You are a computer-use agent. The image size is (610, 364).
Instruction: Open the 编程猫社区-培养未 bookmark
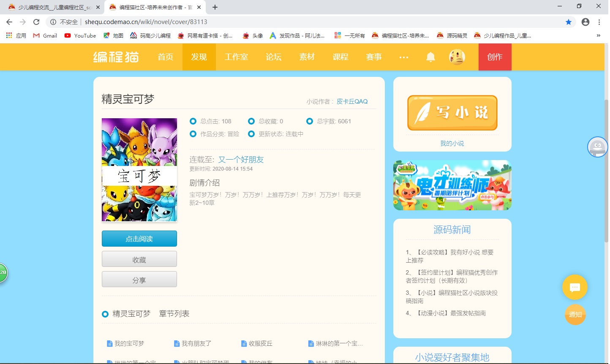click(x=400, y=35)
